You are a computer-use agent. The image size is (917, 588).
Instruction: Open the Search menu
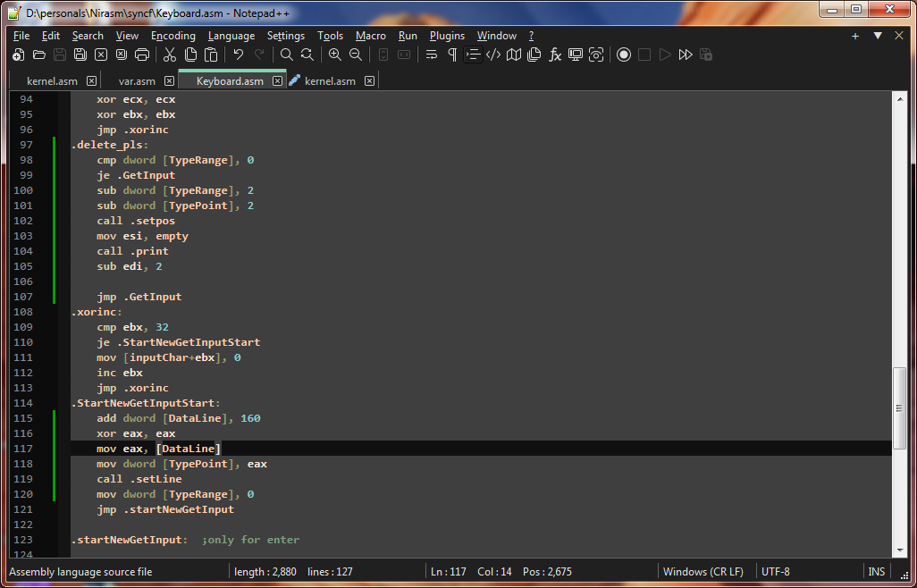click(x=88, y=36)
